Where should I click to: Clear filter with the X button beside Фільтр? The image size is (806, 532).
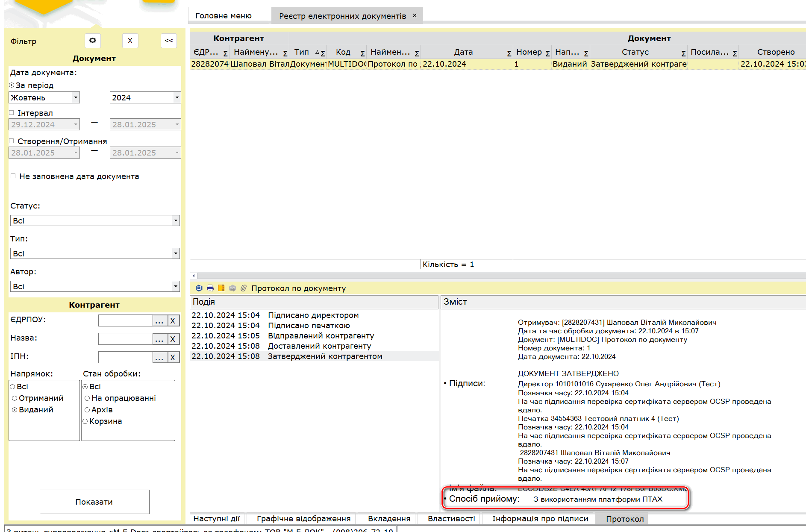click(130, 41)
